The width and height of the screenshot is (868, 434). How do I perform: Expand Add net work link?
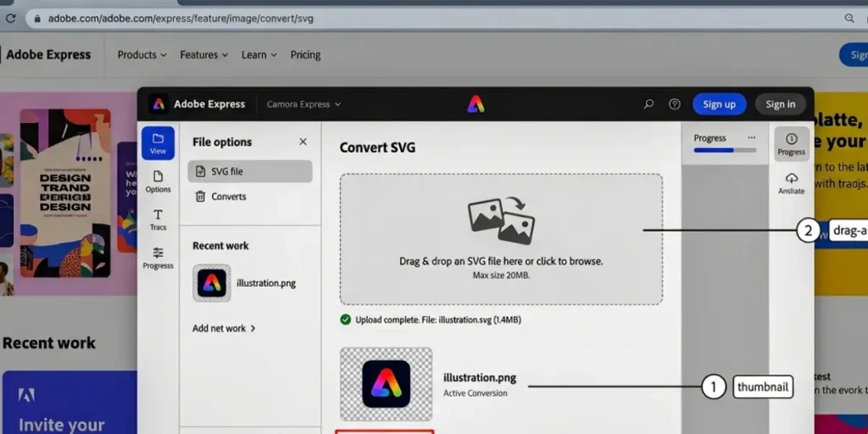tap(224, 328)
